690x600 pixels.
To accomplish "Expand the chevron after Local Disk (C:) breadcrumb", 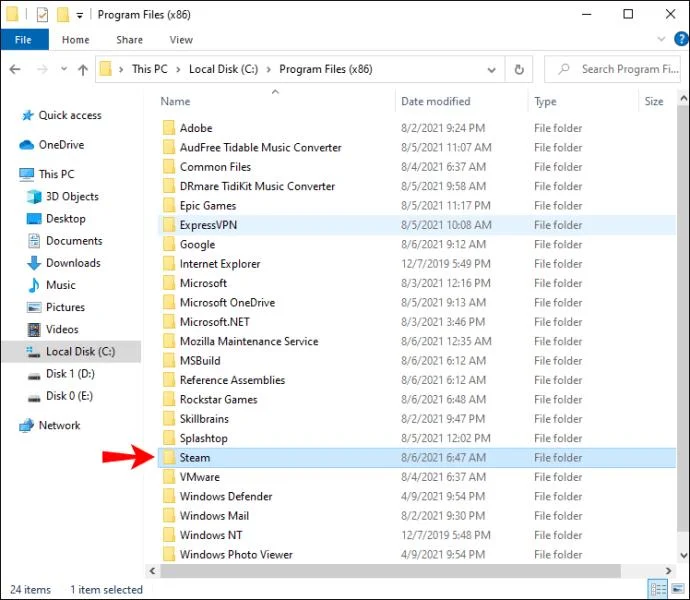I will pyautogui.click(x=268, y=70).
